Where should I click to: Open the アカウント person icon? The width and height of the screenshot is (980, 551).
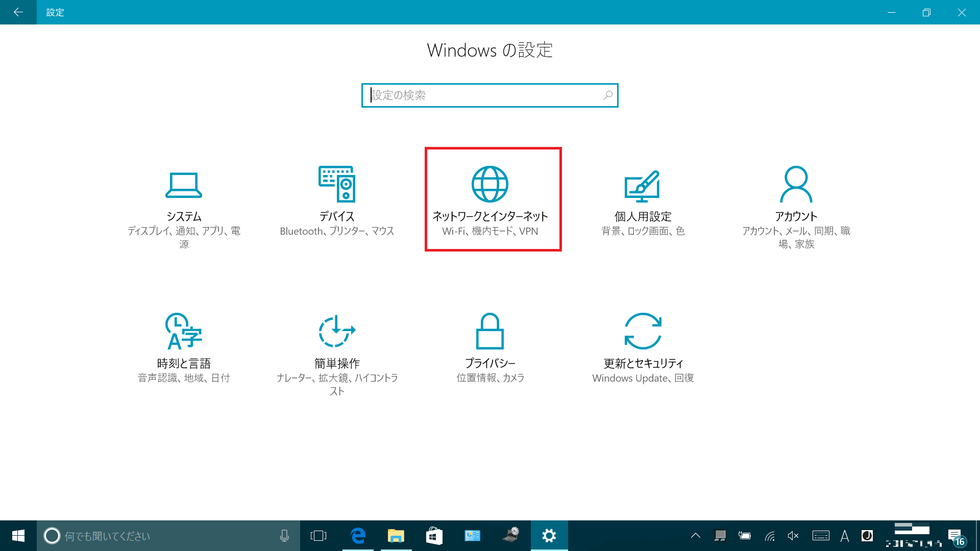[796, 184]
